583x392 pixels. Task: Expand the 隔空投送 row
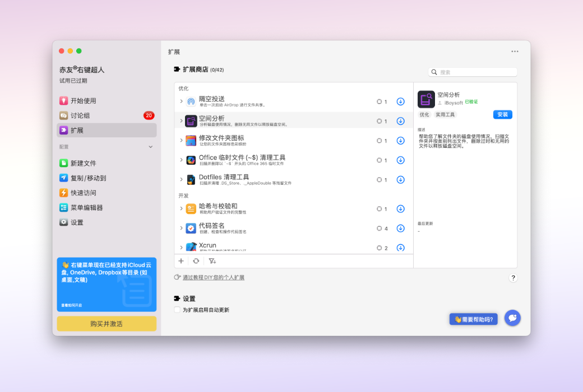[181, 101]
